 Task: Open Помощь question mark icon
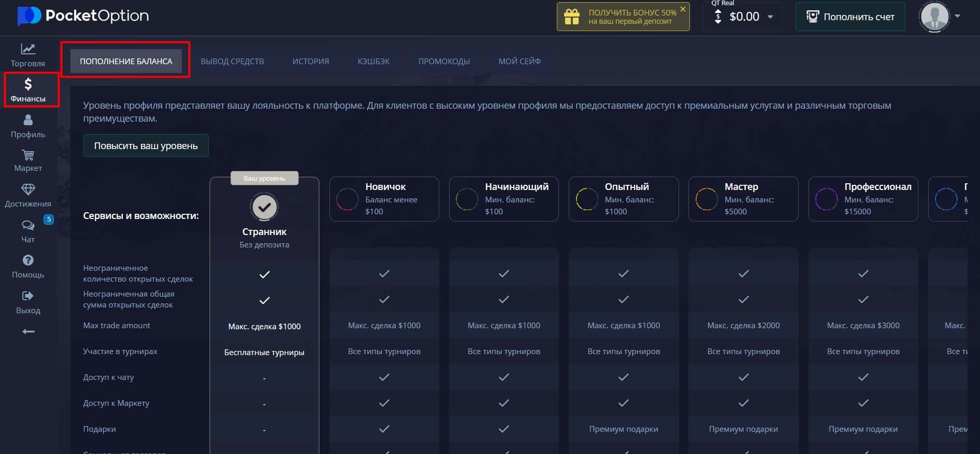coord(28,260)
